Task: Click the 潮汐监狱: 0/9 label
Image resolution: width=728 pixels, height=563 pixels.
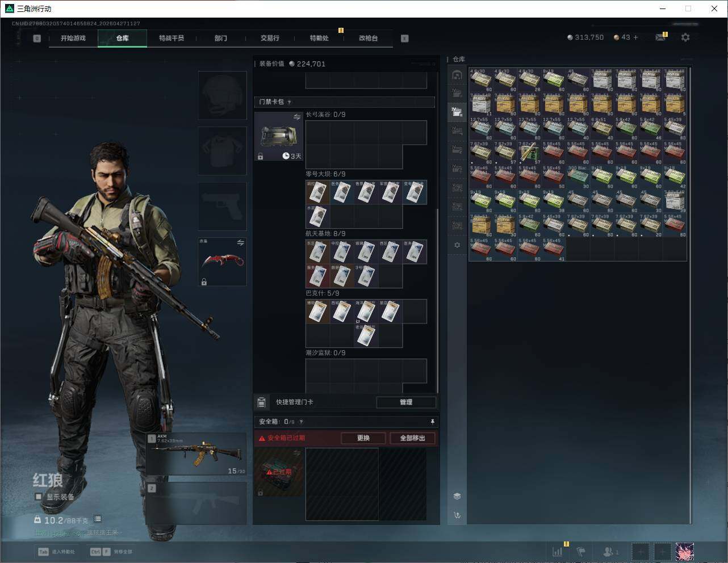Action: 325,353
